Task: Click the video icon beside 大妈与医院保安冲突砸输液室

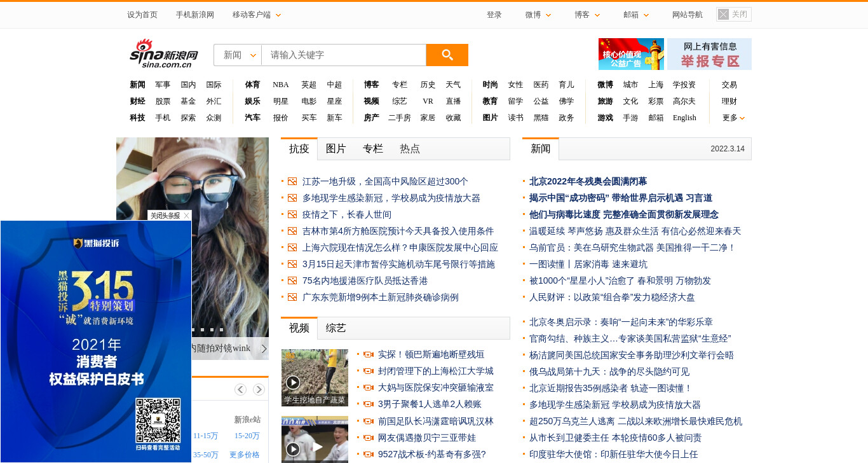Action: pos(368,387)
